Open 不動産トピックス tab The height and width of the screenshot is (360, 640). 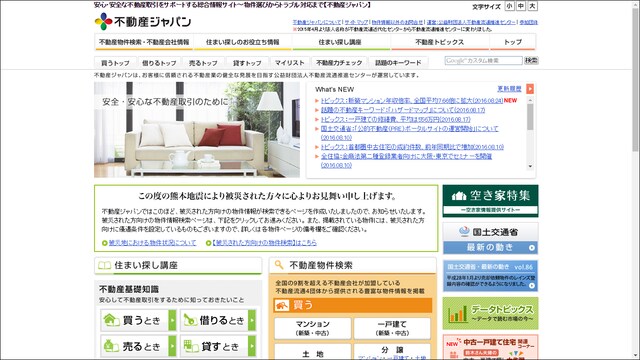(440, 42)
